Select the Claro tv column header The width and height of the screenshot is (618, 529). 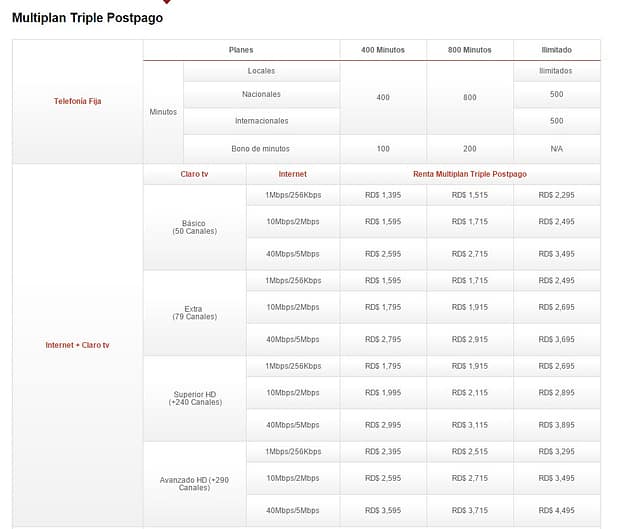(x=194, y=174)
